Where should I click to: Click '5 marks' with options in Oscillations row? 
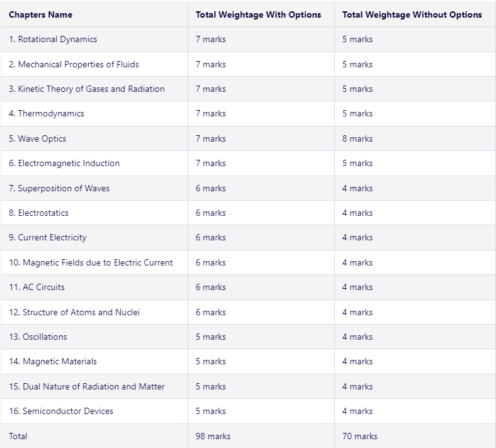click(211, 337)
